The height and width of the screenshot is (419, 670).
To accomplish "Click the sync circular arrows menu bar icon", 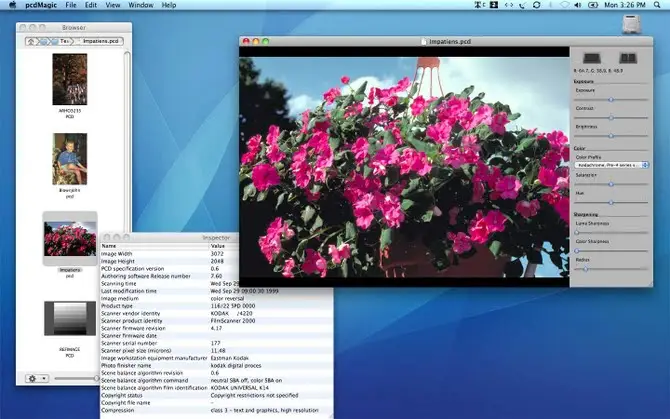I will tap(537, 5).
